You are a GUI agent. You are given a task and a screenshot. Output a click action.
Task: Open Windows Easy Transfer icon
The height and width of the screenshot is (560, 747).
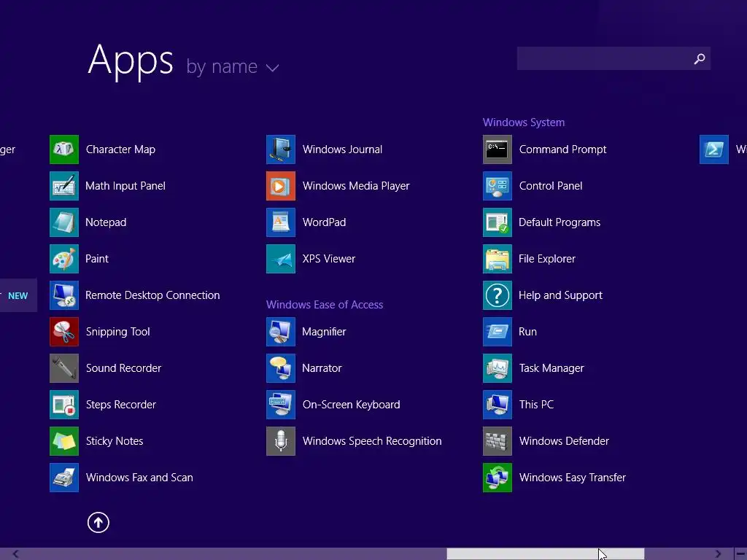coord(498,477)
